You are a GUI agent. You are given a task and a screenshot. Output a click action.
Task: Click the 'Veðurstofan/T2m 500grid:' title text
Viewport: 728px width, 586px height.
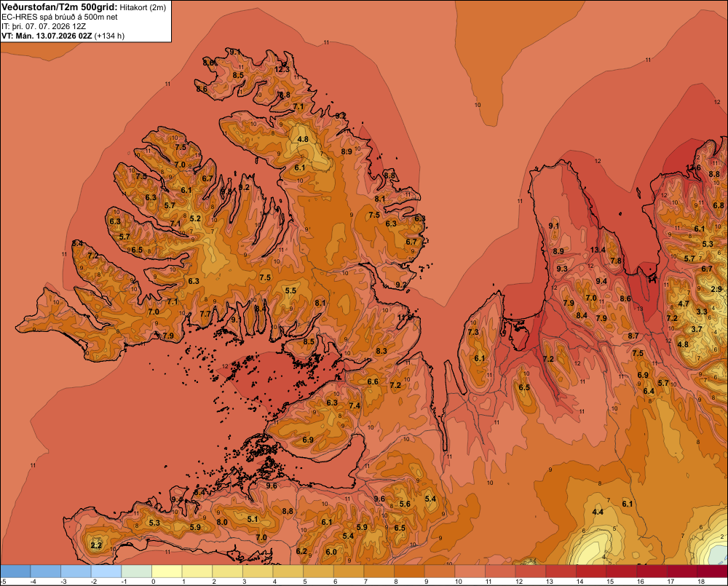point(60,7)
